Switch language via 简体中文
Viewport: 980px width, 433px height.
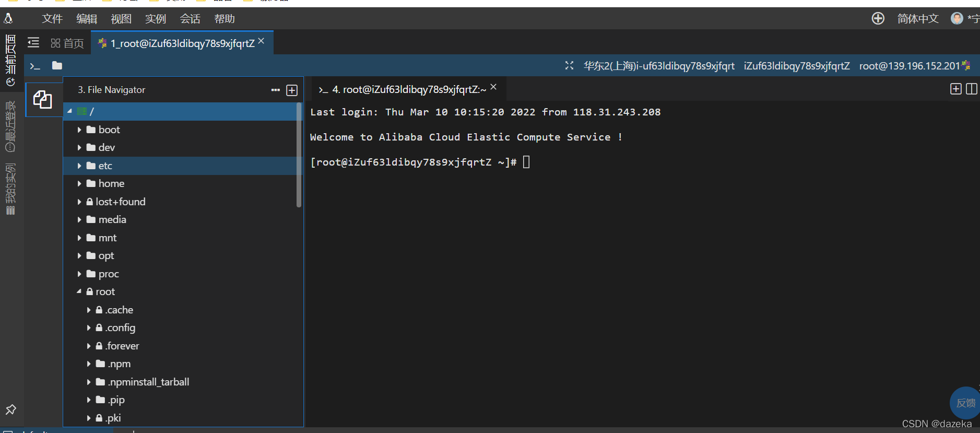[918, 19]
